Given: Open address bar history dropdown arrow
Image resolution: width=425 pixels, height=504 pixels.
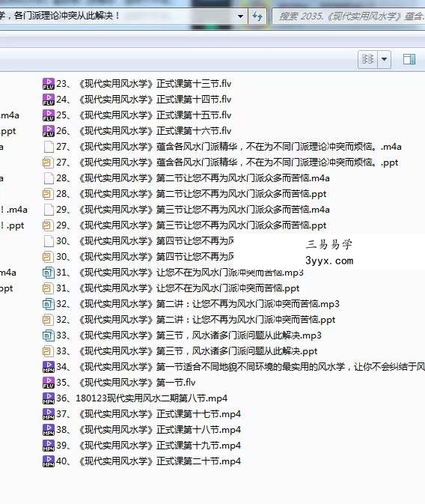Looking at the screenshot, I should click(240, 16).
